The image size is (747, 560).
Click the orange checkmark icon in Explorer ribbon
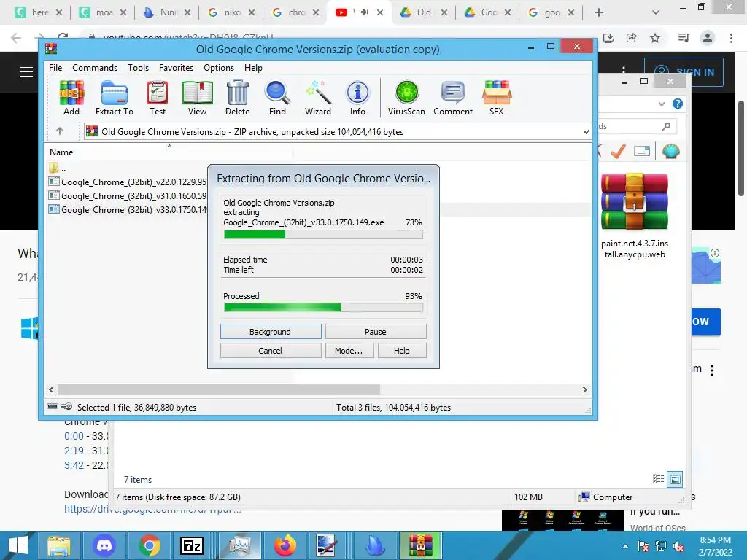[x=618, y=152]
